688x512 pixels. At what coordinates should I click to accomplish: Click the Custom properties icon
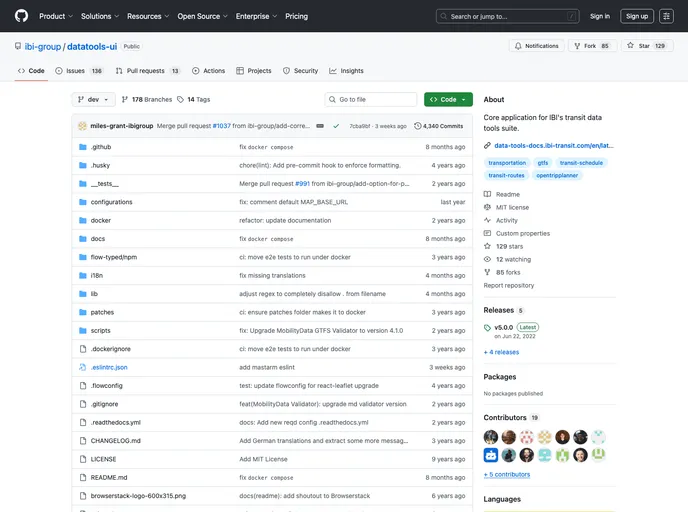[x=487, y=233]
